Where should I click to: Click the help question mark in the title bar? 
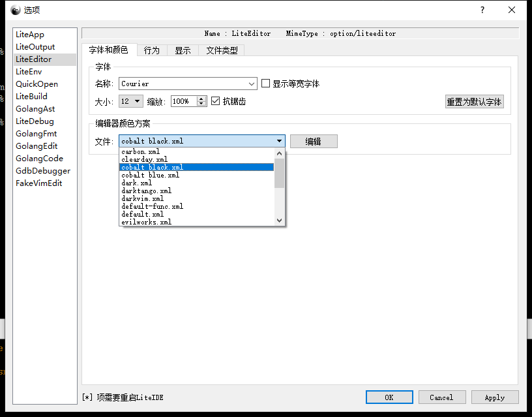click(x=482, y=10)
